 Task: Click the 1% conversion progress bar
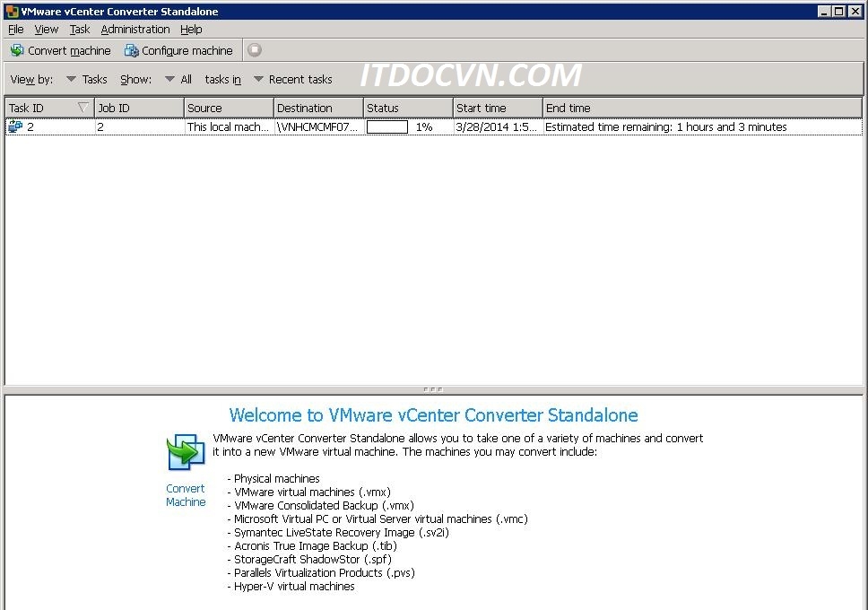387,127
